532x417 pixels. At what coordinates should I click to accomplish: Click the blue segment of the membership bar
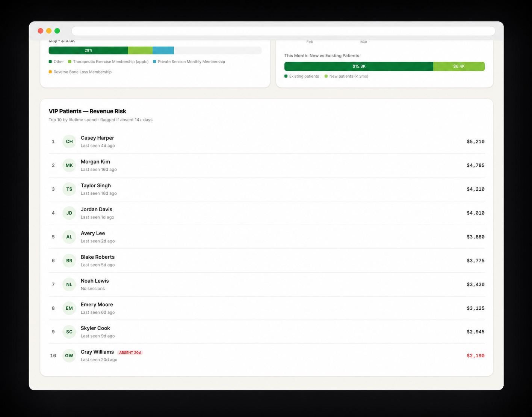[163, 50]
